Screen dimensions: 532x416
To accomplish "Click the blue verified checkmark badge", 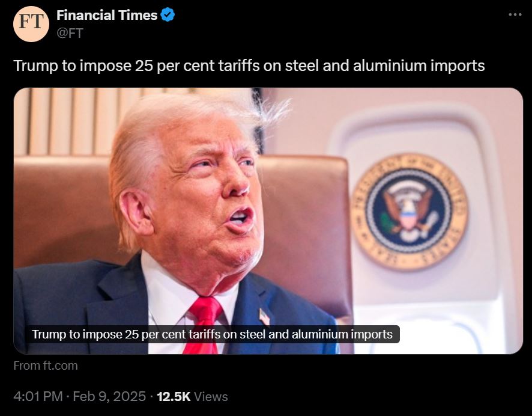I will (168, 15).
